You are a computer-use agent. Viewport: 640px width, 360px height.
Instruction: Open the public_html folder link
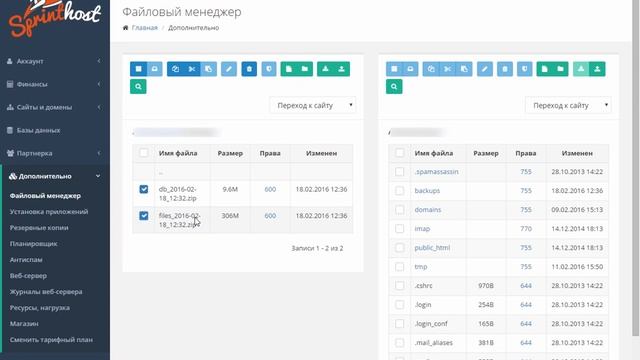click(432, 248)
